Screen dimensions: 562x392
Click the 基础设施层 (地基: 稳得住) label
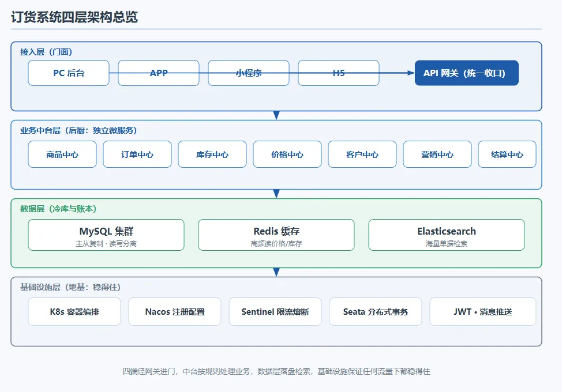[x=70, y=287]
